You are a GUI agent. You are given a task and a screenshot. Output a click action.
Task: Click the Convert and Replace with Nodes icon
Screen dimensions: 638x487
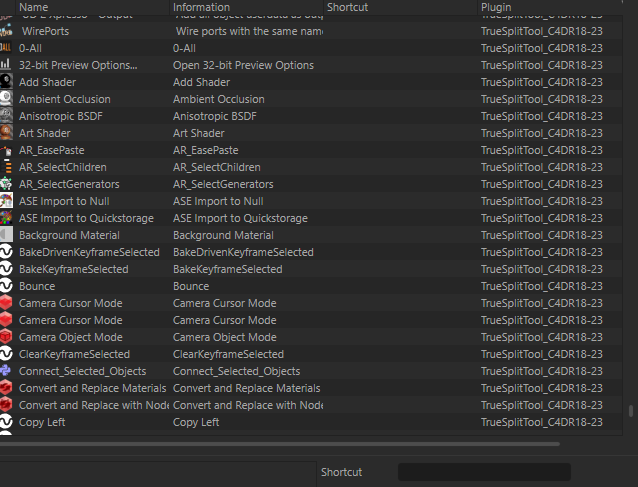6,405
